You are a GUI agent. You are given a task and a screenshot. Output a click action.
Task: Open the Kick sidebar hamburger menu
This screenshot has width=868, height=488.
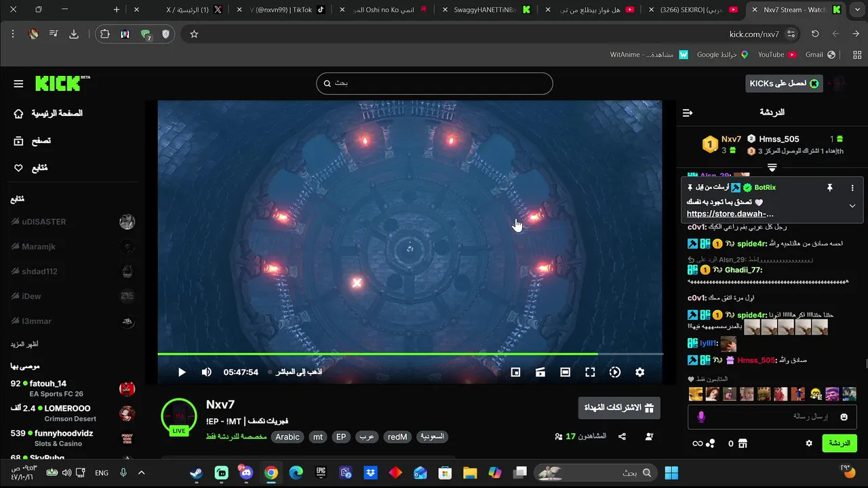pyautogui.click(x=18, y=84)
